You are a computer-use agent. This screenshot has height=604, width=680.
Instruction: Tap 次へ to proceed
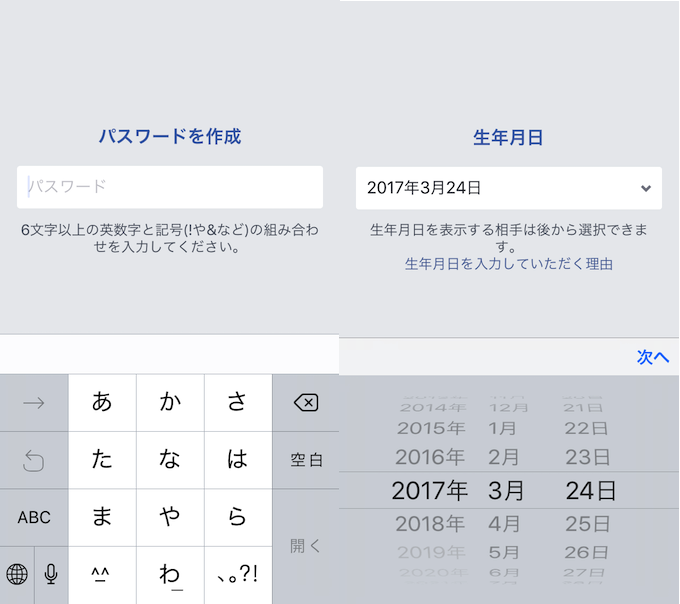click(x=652, y=357)
